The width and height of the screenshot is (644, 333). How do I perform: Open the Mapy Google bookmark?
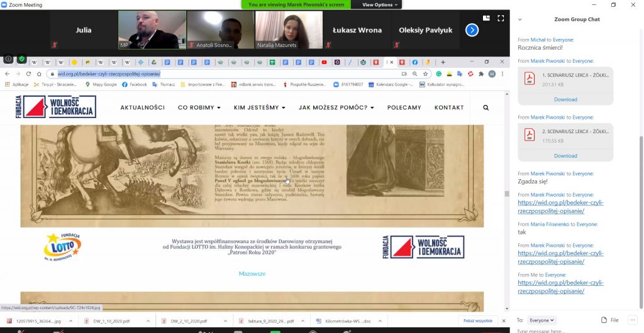point(101,84)
